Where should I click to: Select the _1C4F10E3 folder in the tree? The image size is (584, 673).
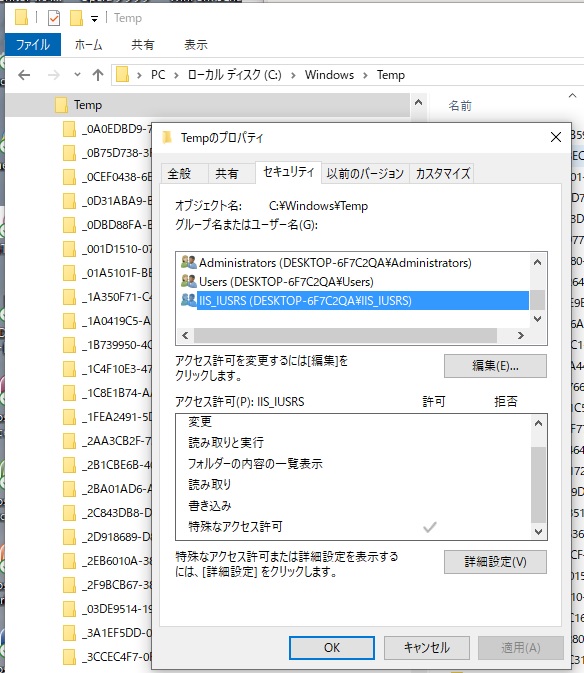tap(107, 369)
